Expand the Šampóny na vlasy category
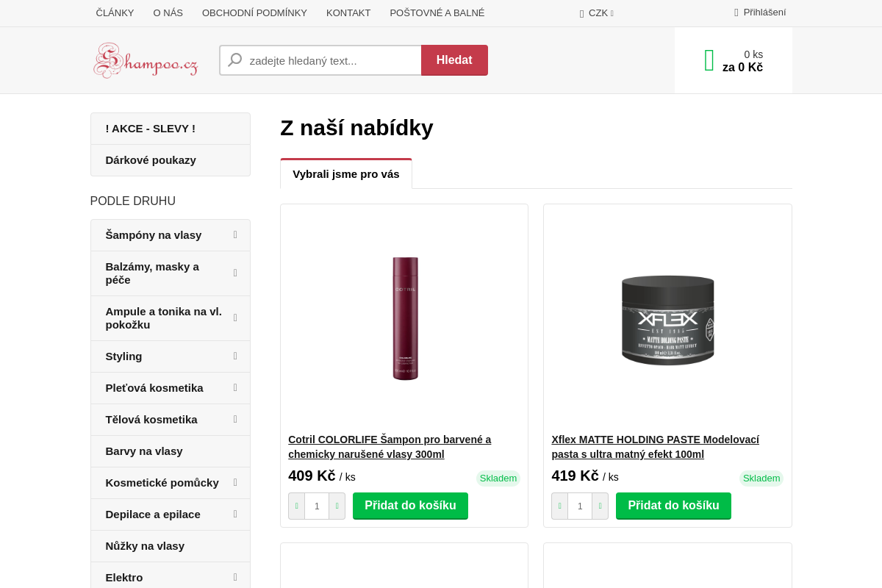882x588 pixels. click(234, 235)
